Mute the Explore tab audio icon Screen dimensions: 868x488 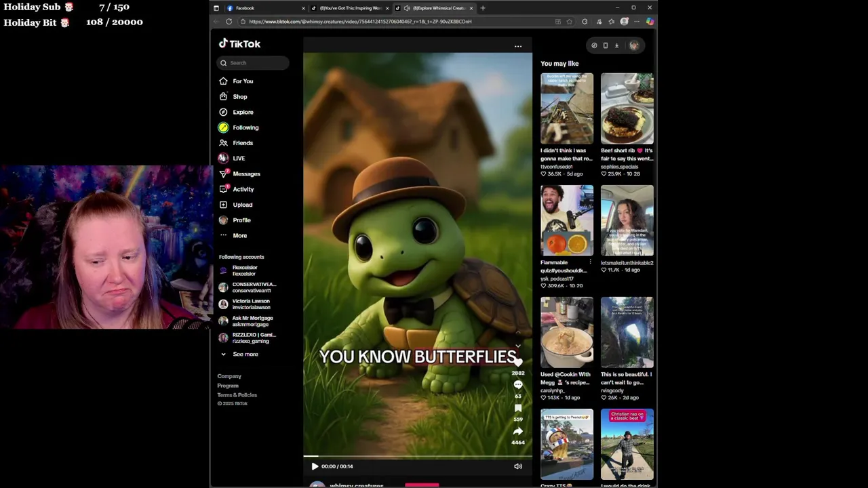(x=407, y=8)
